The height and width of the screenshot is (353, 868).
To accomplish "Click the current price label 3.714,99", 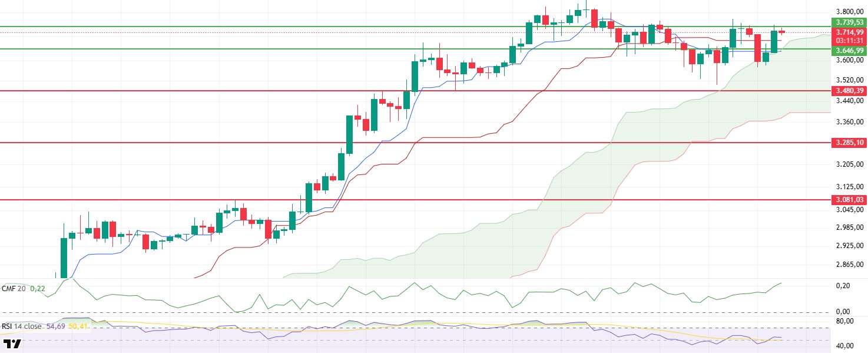I will [x=849, y=32].
